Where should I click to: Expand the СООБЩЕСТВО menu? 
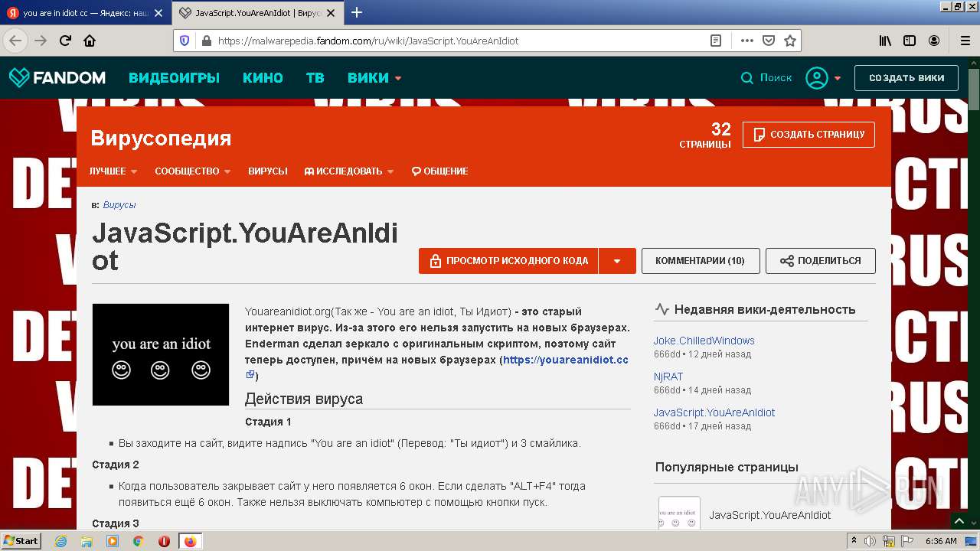click(x=193, y=171)
